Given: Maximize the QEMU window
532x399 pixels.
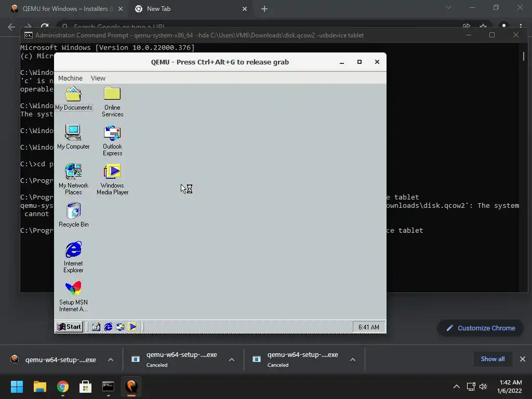Looking at the screenshot, I should (x=360, y=62).
